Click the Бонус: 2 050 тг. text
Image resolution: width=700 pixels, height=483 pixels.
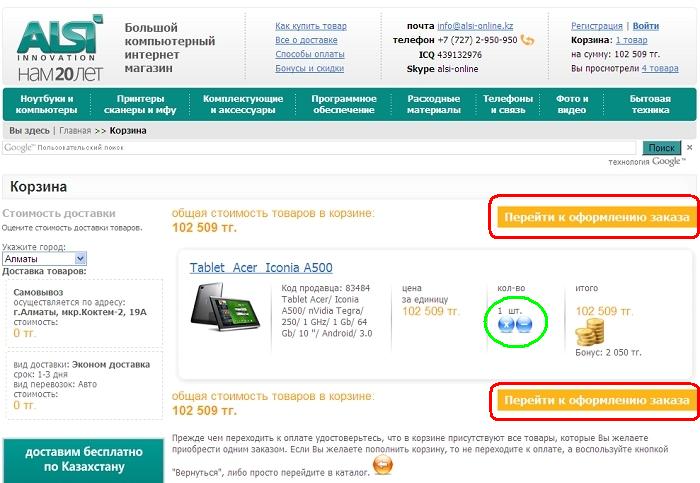pos(608,353)
